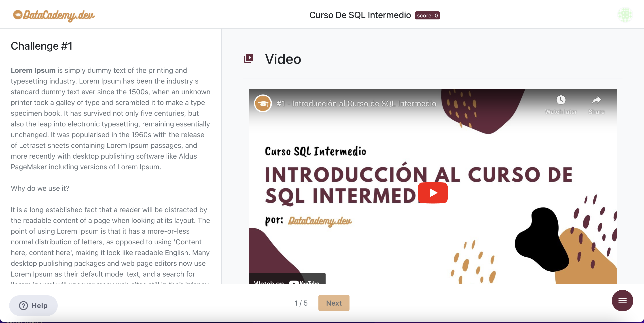Play the YouTube video
Screen dimensions: 644x323
click(433, 193)
